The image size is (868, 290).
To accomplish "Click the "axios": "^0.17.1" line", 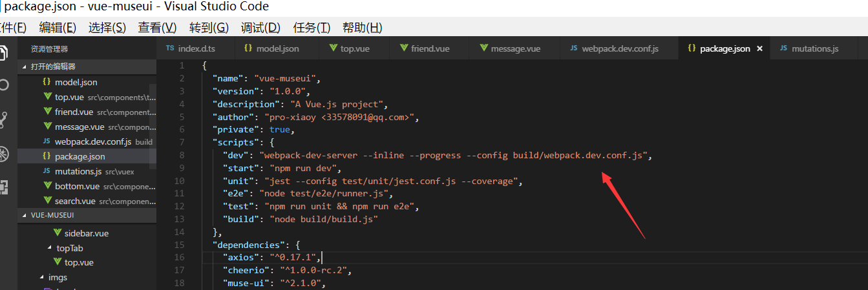I will click(271, 257).
